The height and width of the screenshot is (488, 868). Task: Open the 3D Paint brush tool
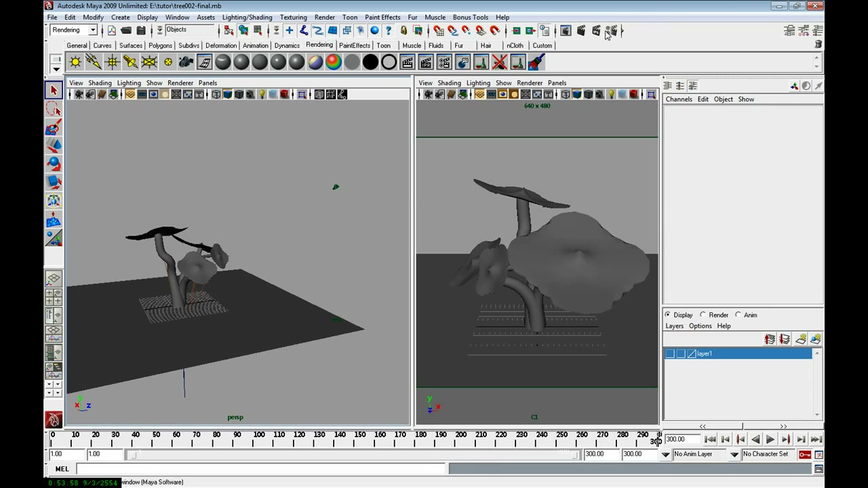click(536, 62)
